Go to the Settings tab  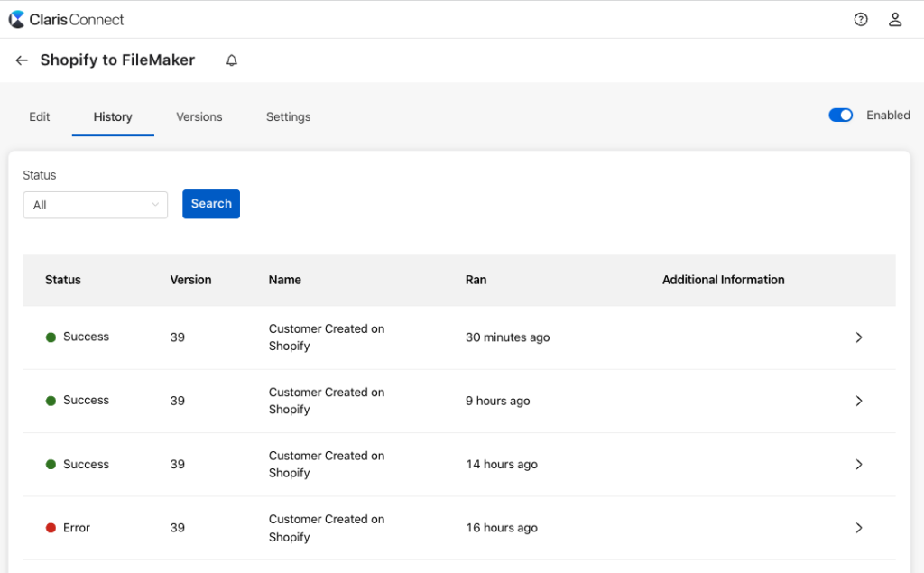[x=288, y=116]
